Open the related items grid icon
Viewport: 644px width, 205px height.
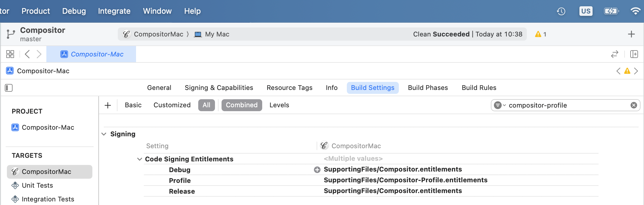[x=10, y=54]
